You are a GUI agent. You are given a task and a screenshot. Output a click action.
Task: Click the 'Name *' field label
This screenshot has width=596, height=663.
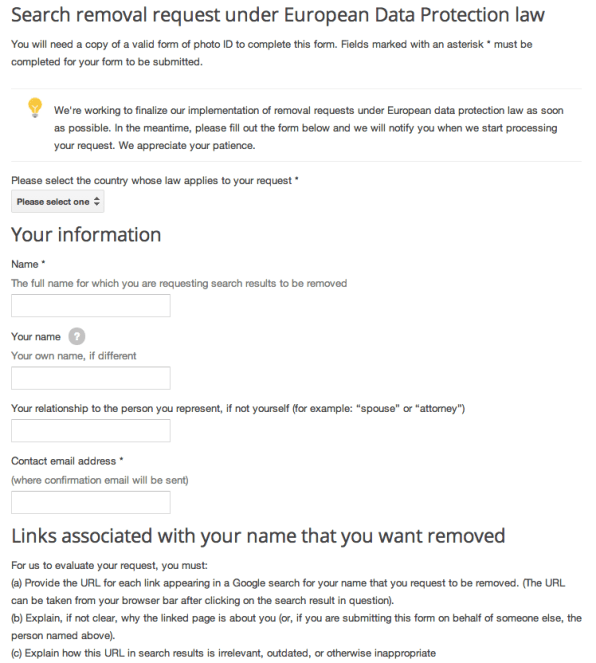coord(28,264)
